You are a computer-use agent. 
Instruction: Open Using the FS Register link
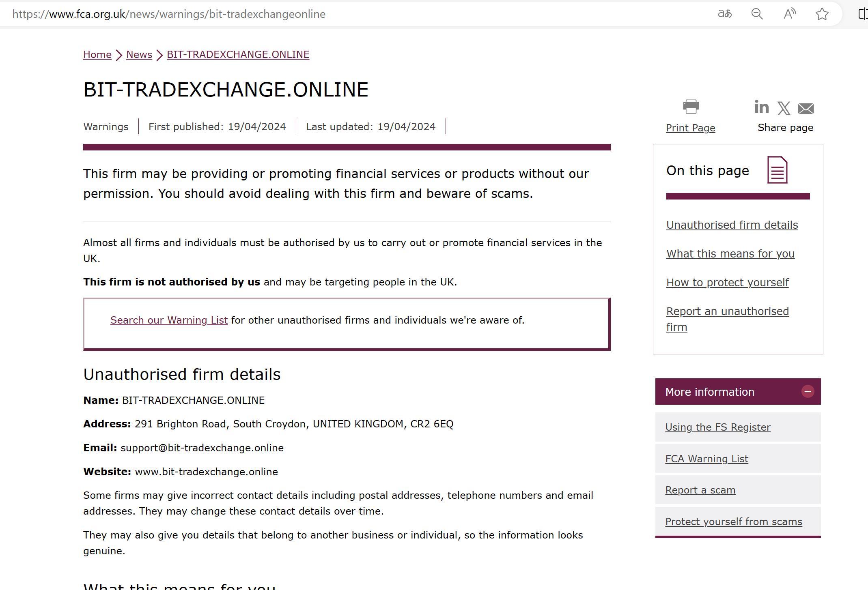717,427
